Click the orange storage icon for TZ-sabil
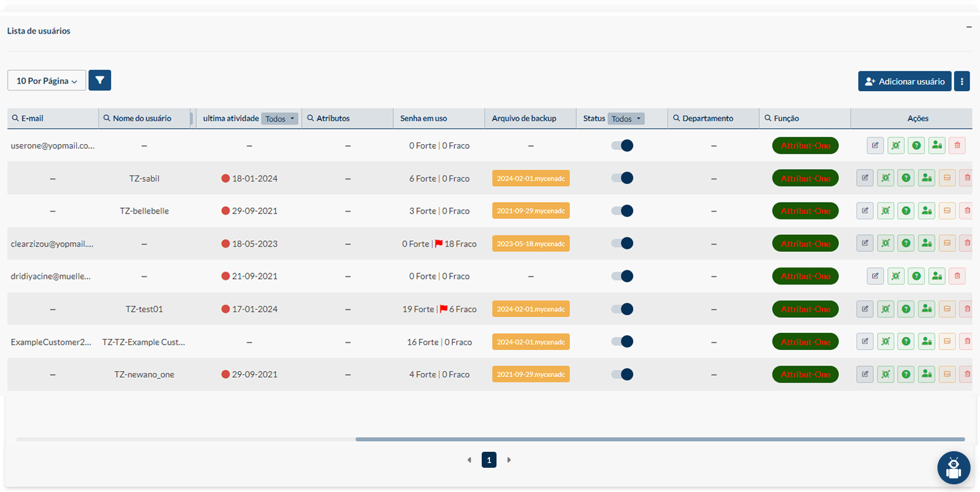 coord(947,178)
